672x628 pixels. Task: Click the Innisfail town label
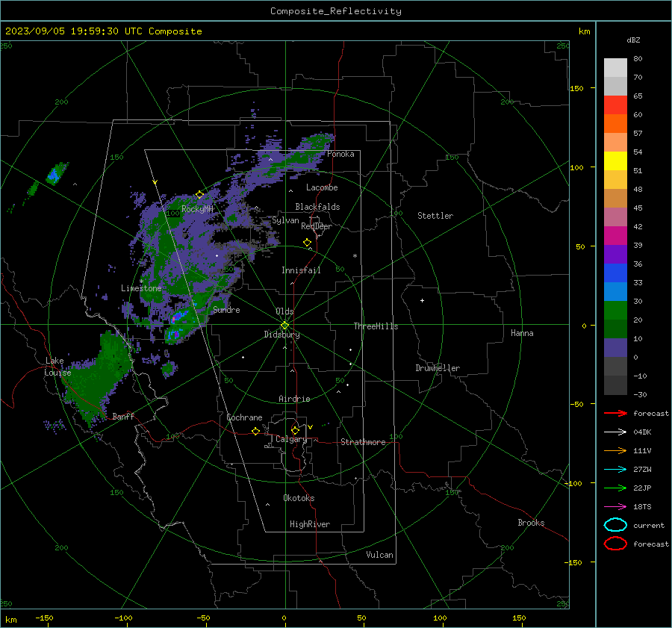(x=301, y=270)
